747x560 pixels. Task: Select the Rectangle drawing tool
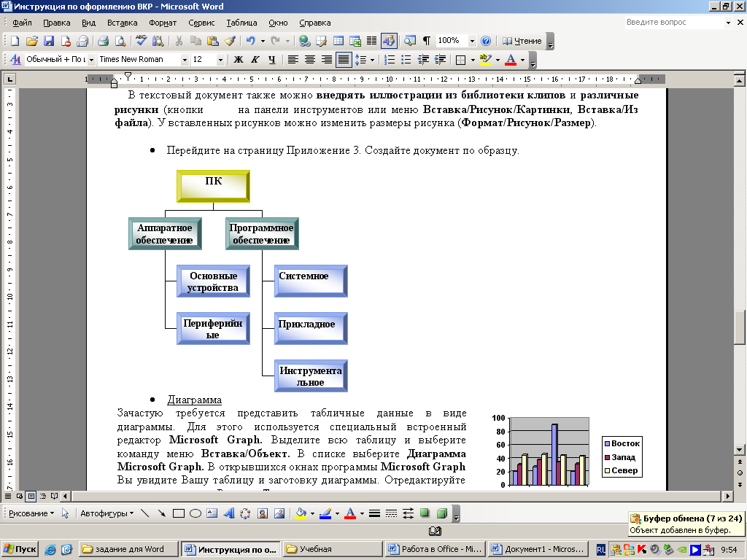pos(179,513)
